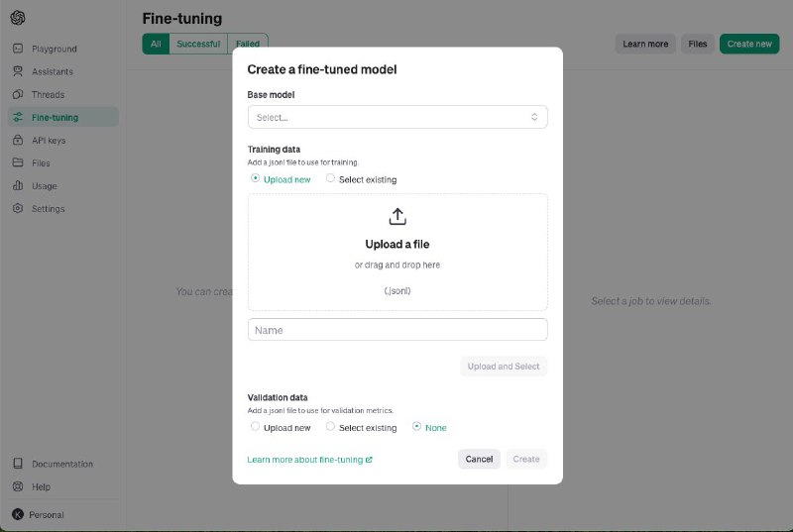The image size is (793, 532).
Task: Click the Usage bar chart icon
Action: [x=18, y=185]
